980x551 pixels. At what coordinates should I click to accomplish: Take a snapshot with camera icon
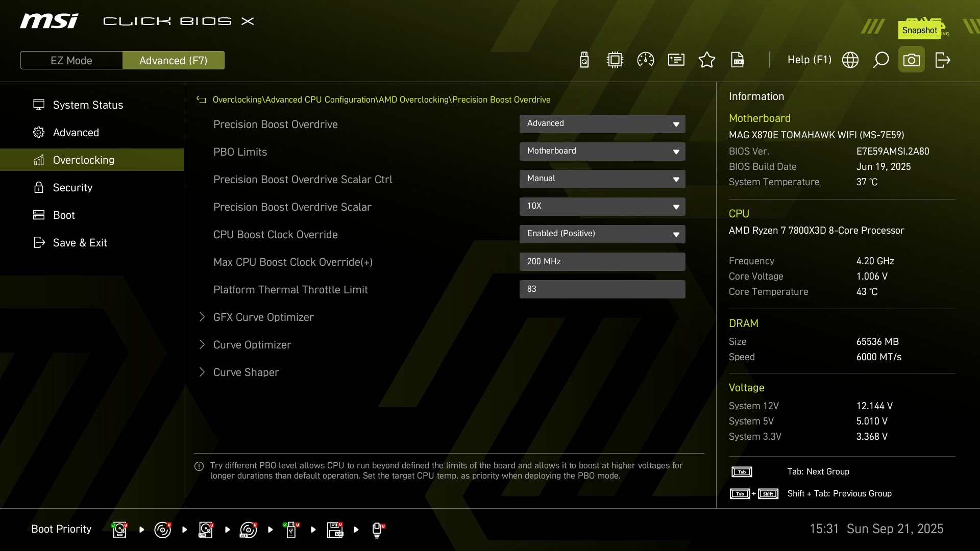coord(912,60)
